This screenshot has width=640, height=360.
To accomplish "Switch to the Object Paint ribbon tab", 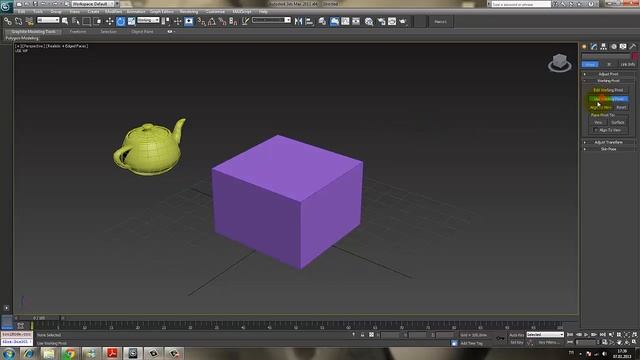I will 142,31.
